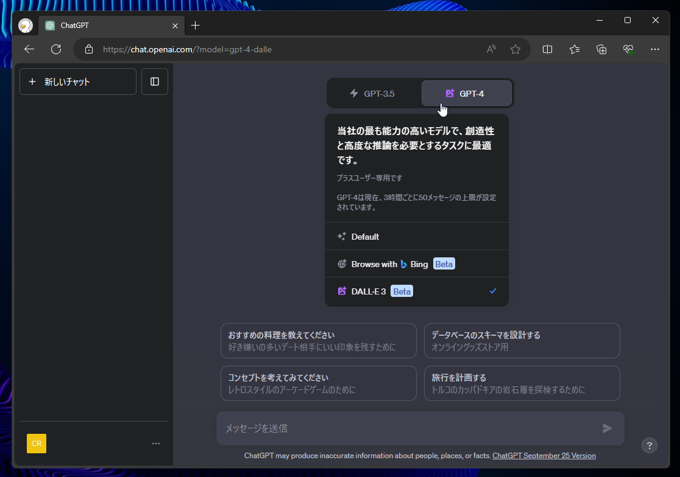Refresh the ChatGPT page
This screenshot has height=477, width=680.
[x=56, y=49]
